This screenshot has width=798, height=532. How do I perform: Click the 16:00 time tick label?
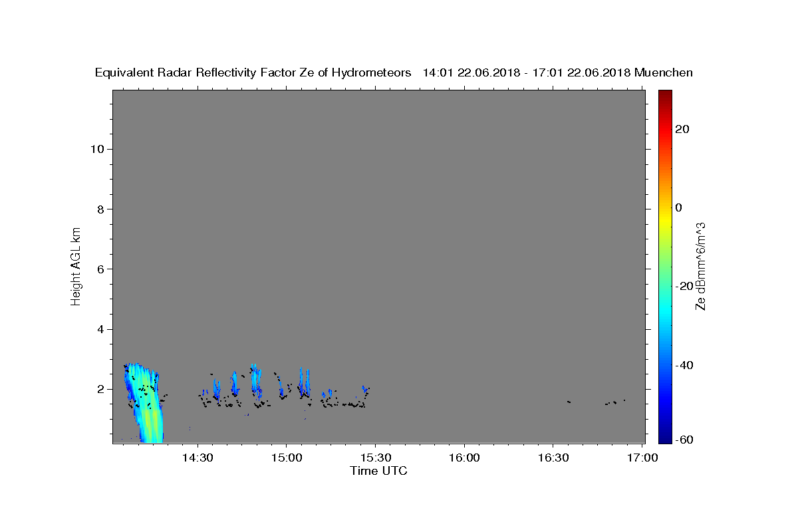pyautogui.click(x=464, y=458)
